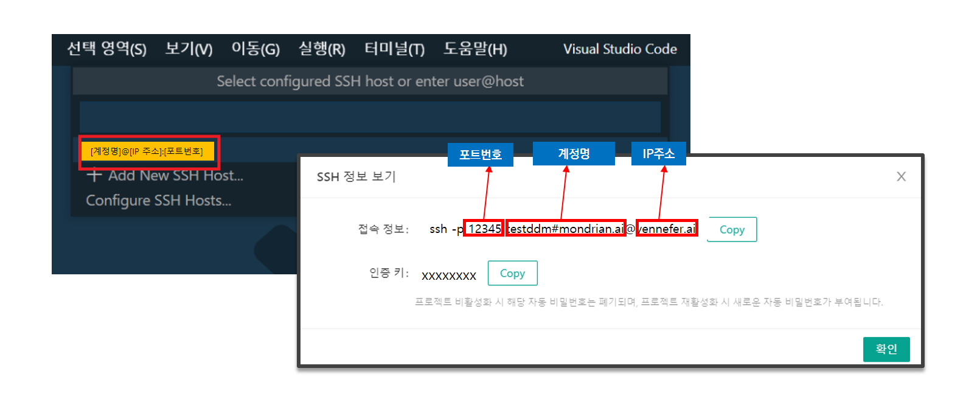Click the plus icon beside Add New SSH Host
The height and width of the screenshot is (399, 980).
[94, 176]
